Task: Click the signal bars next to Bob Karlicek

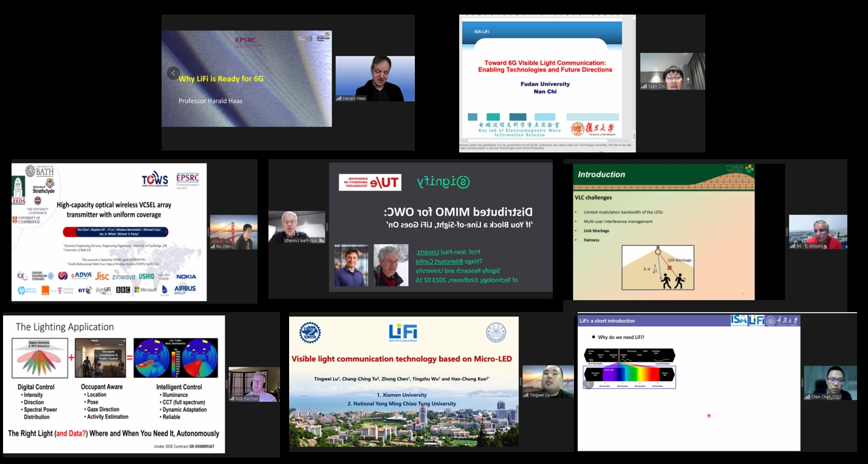Action: (231, 398)
